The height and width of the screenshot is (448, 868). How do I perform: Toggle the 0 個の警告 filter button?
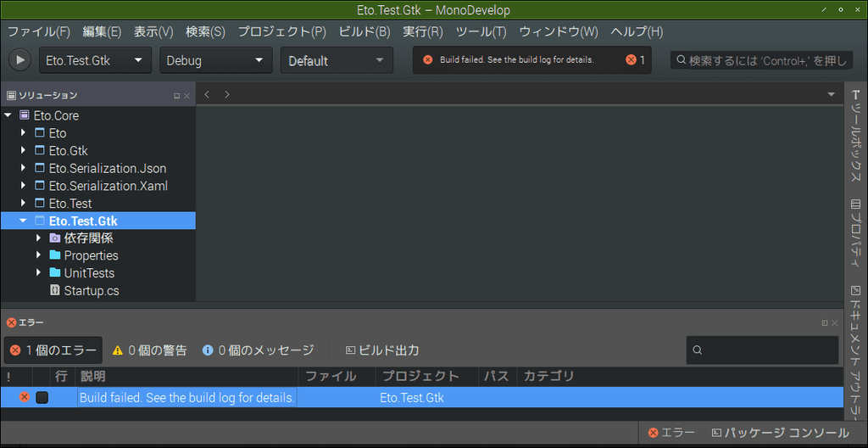[x=149, y=350]
